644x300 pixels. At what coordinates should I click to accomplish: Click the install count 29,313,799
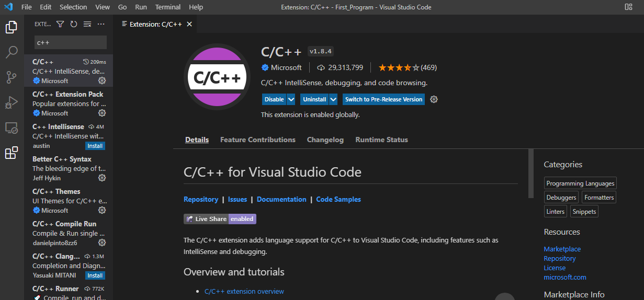pyautogui.click(x=345, y=67)
